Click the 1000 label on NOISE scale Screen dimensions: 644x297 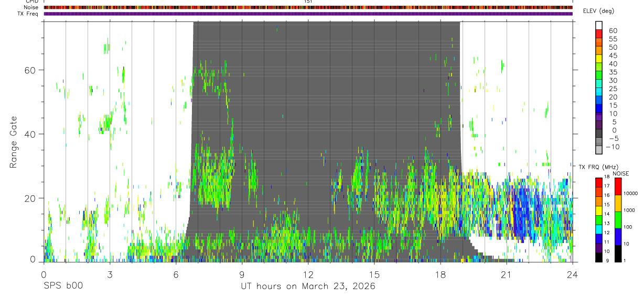[x=628, y=210]
